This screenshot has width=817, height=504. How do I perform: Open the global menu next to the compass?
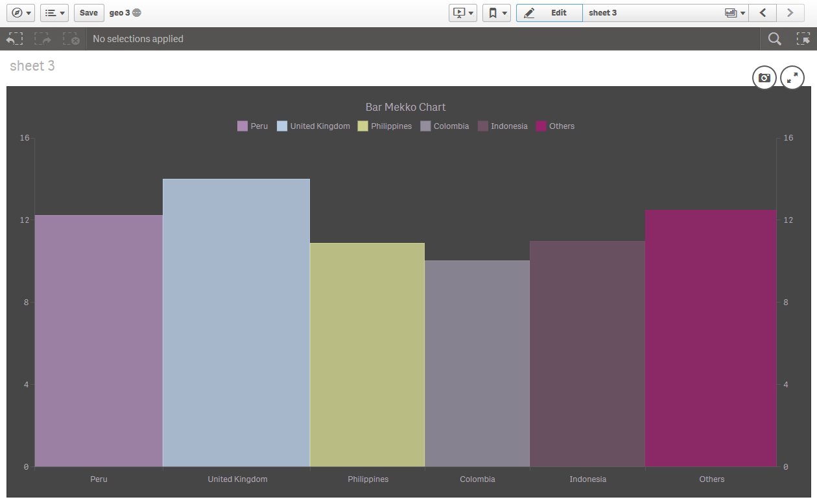54,12
